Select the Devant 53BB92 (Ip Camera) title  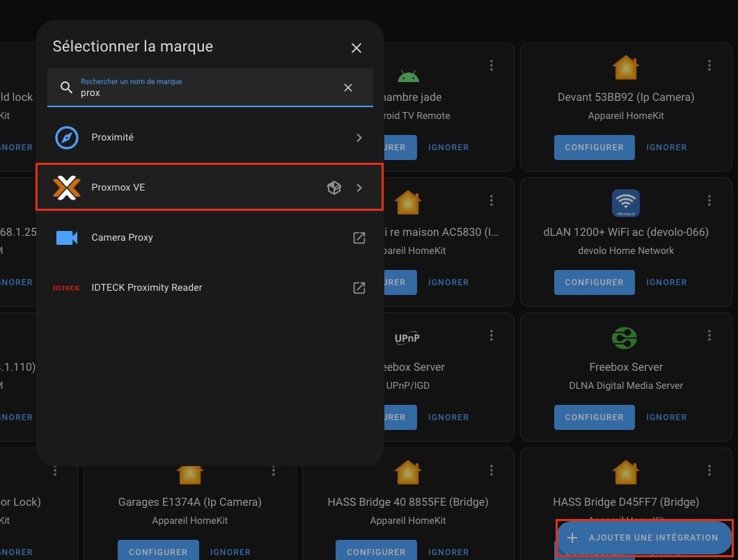[626, 97]
